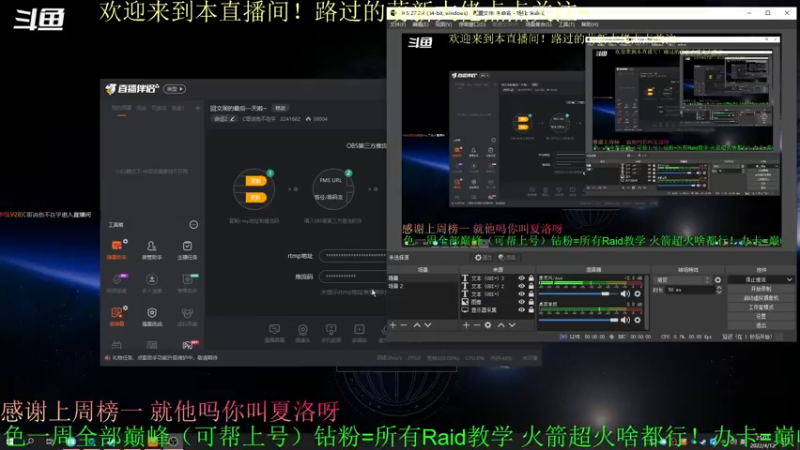Open 滤镜 filters for selected source
The height and width of the screenshot is (450, 800).
(507, 258)
